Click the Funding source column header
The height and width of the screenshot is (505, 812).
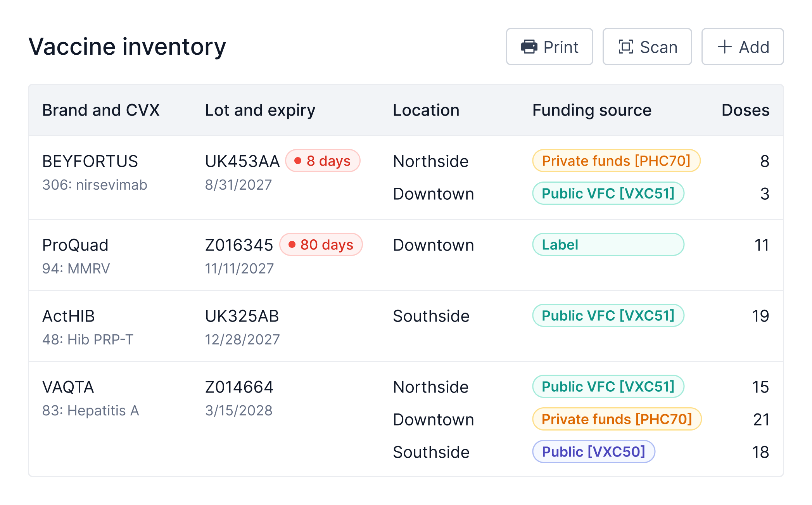tap(592, 111)
